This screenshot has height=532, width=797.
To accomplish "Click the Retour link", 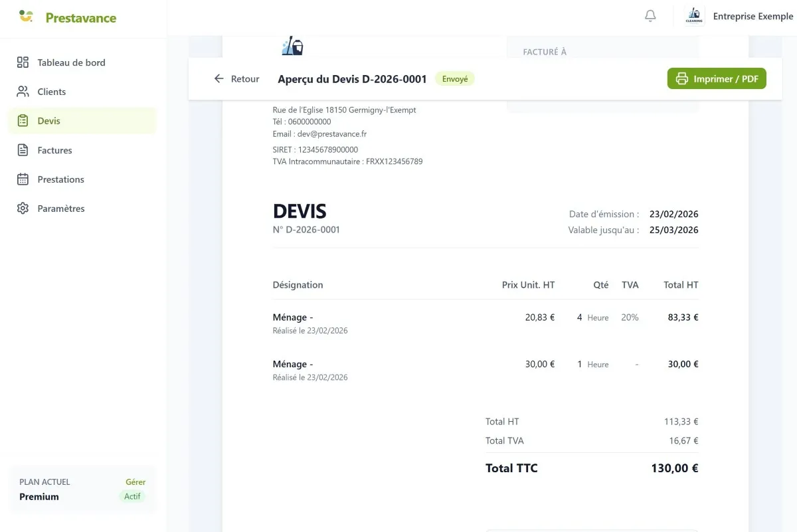I will [x=245, y=79].
